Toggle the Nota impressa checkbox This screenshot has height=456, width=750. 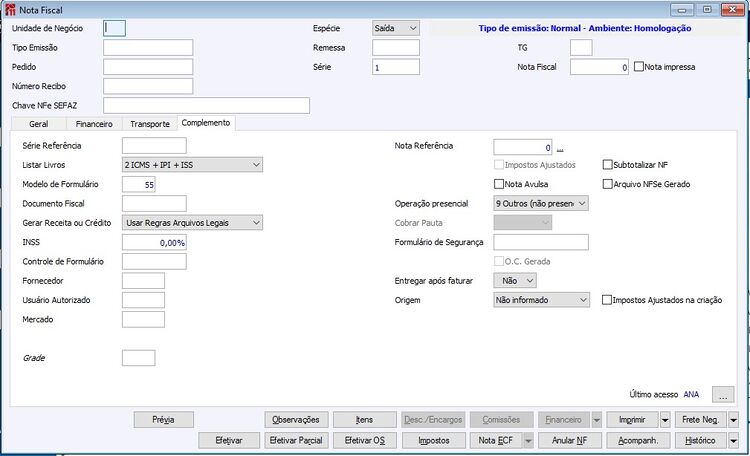(x=639, y=67)
